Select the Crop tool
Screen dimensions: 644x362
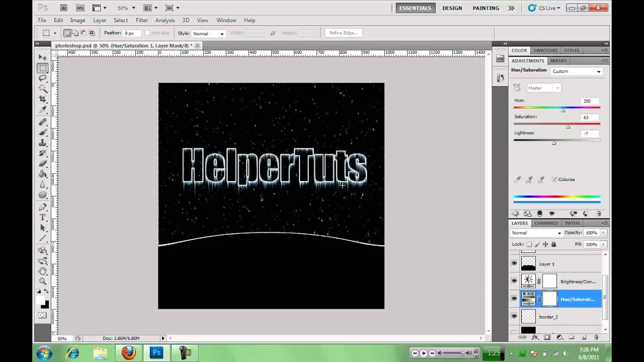(x=43, y=99)
